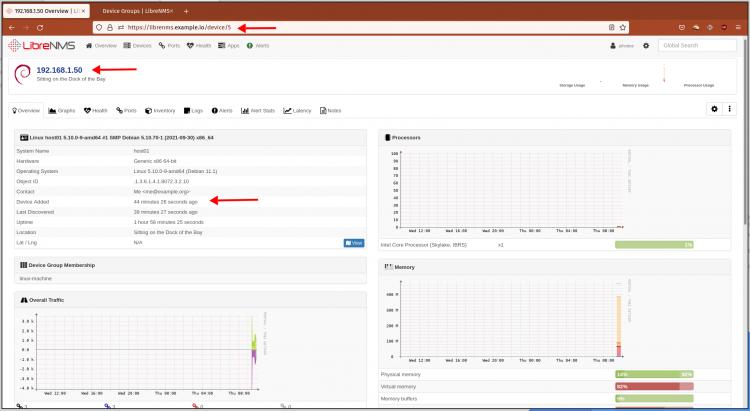Click the Physical memory usage bar
Image resolution: width=750 pixels, height=411 pixels.
click(654, 374)
